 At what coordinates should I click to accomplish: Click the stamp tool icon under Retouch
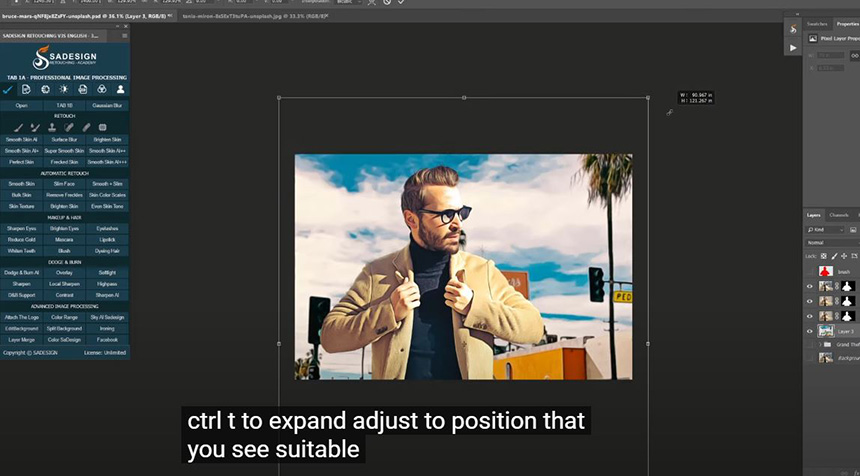click(52, 127)
